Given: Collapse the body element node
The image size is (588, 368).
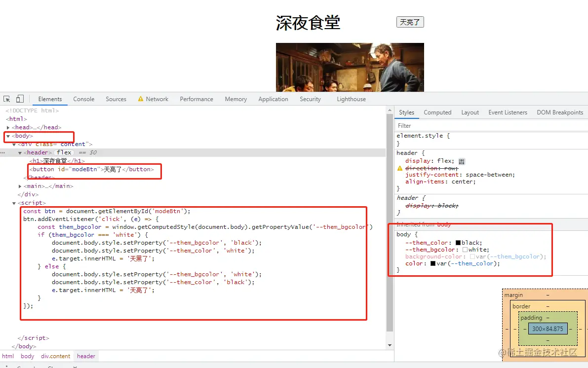Looking at the screenshot, I should pyautogui.click(x=8, y=136).
